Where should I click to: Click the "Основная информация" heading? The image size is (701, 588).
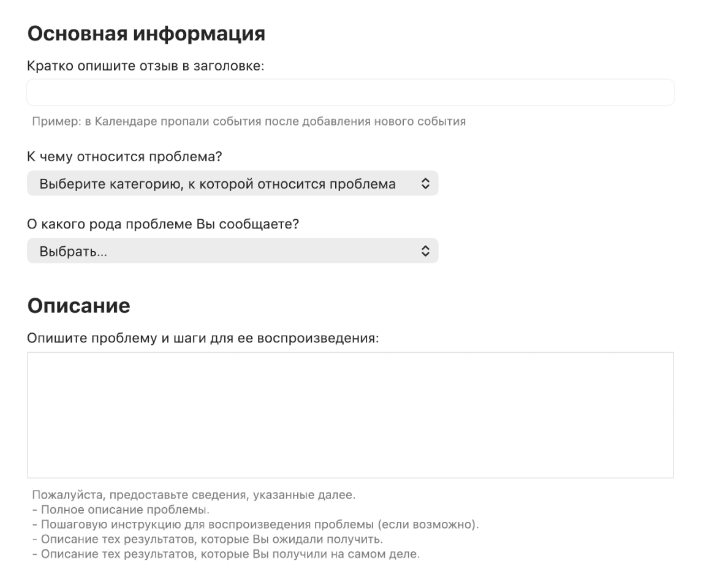[146, 34]
